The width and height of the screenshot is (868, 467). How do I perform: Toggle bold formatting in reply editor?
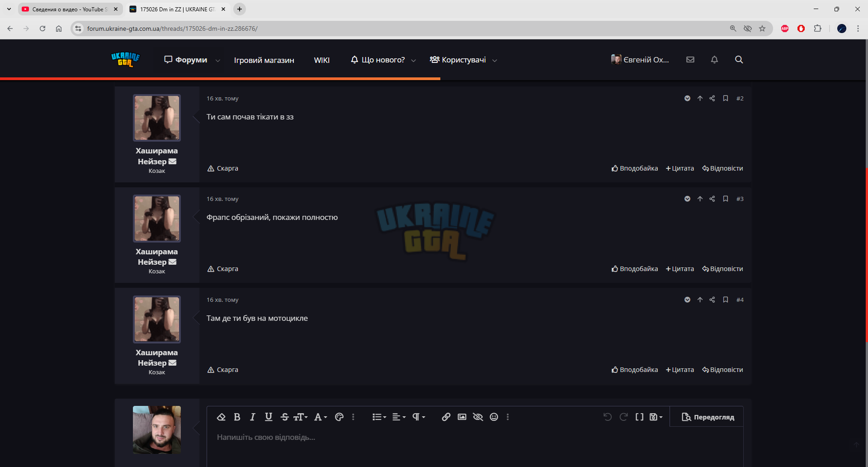pos(237,417)
